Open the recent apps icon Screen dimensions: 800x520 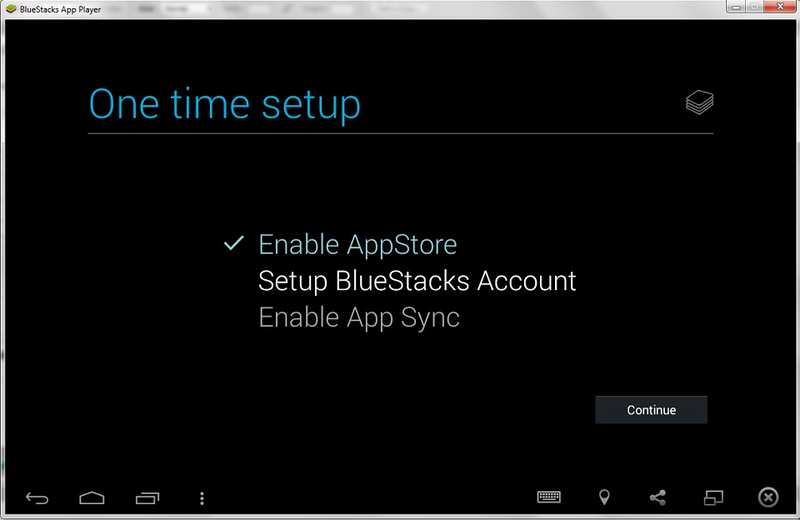pyautogui.click(x=147, y=498)
